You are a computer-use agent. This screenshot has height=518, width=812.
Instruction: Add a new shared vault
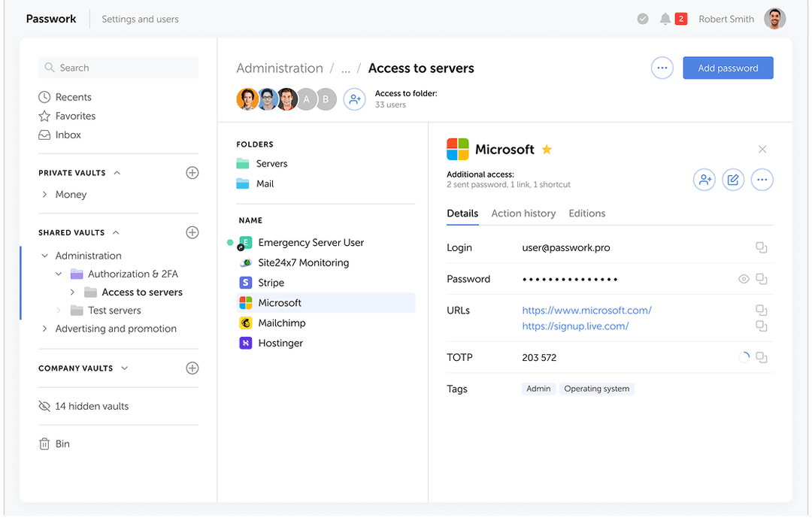coord(192,232)
